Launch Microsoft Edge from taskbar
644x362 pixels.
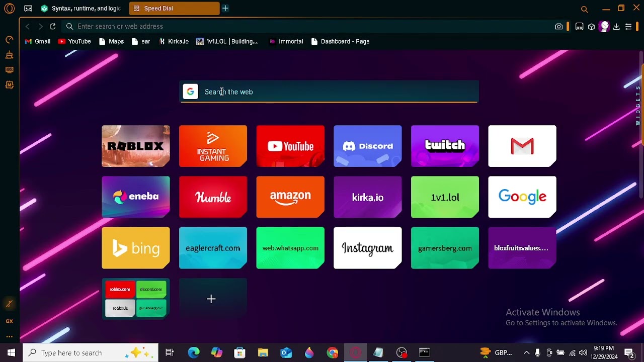pos(194,352)
